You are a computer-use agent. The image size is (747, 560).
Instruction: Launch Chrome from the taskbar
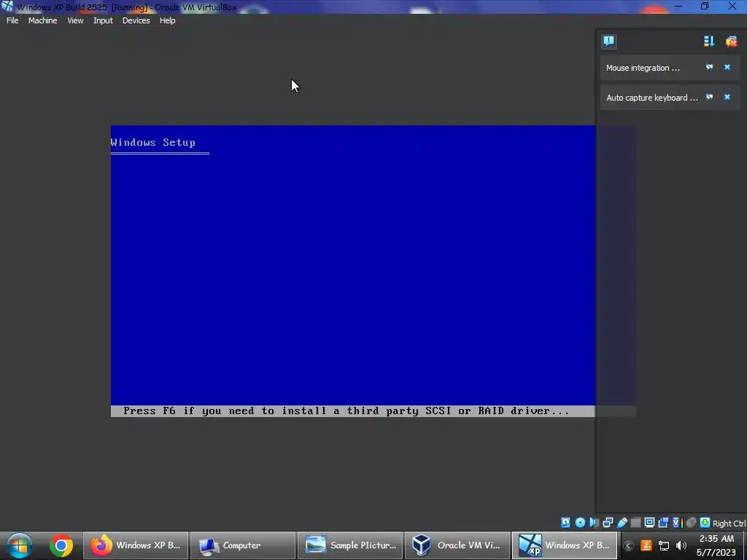click(61, 545)
